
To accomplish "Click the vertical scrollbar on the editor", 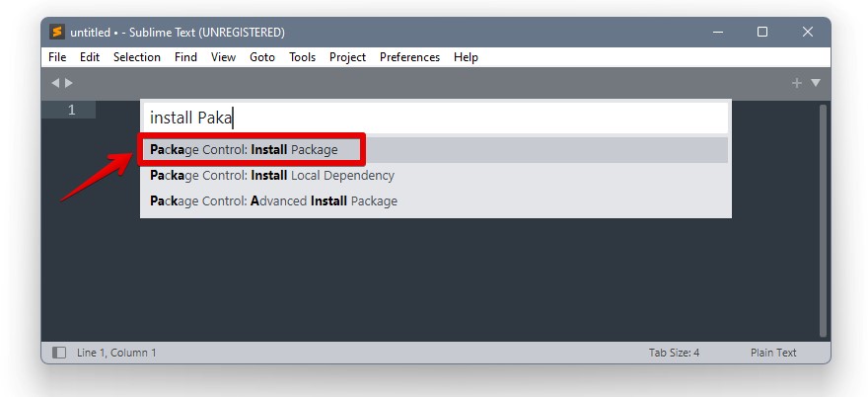I will point(824,219).
